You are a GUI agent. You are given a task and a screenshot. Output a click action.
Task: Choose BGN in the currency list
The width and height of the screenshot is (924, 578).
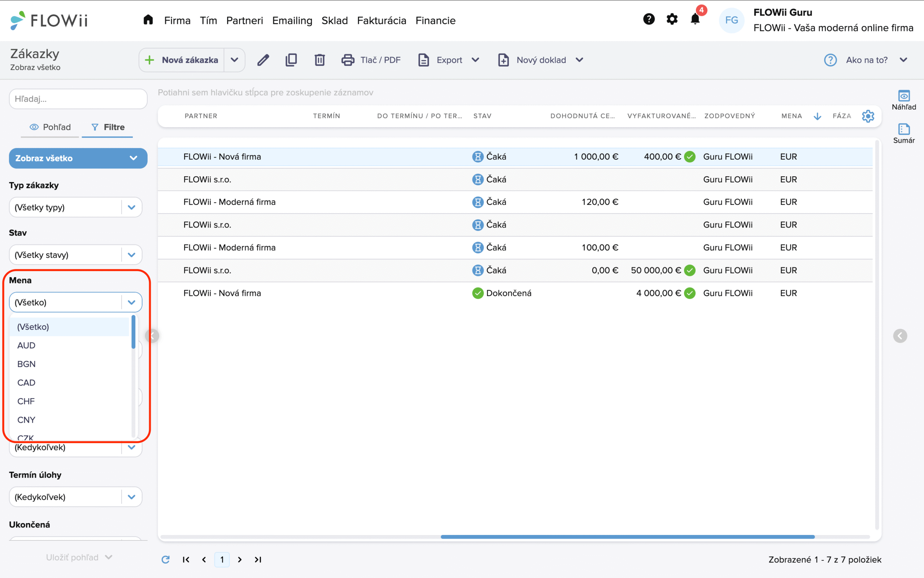70,364
